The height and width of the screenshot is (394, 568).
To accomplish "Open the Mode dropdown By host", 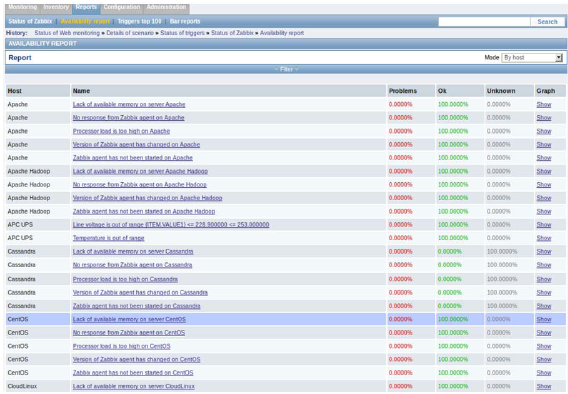I will (531, 58).
